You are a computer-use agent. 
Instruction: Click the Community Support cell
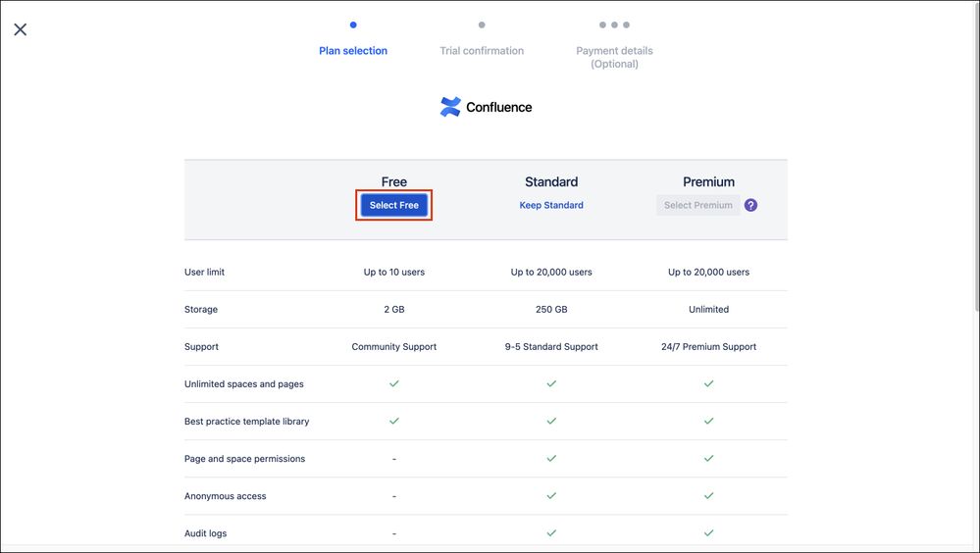click(x=393, y=347)
